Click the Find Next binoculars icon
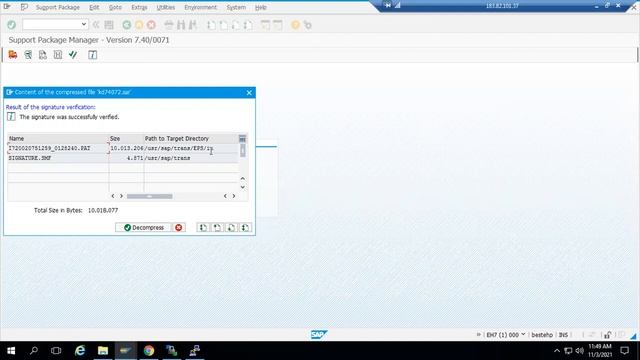 pos(193,25)
